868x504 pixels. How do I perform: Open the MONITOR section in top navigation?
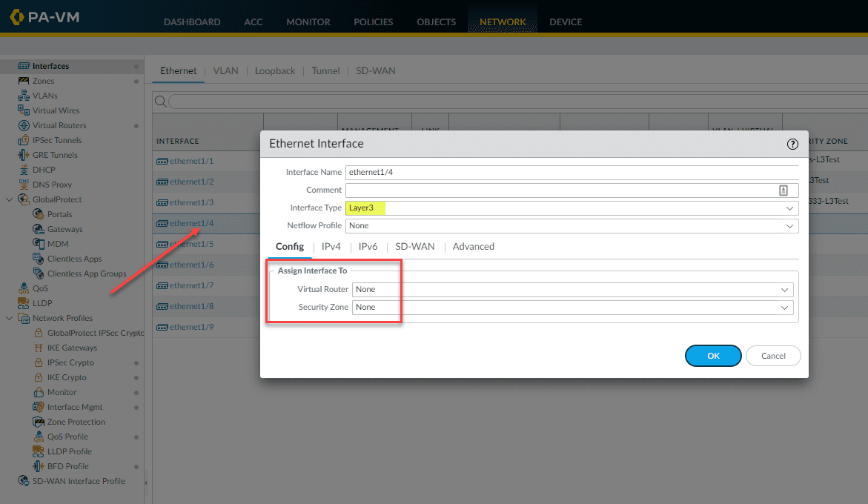click(308, 21)
